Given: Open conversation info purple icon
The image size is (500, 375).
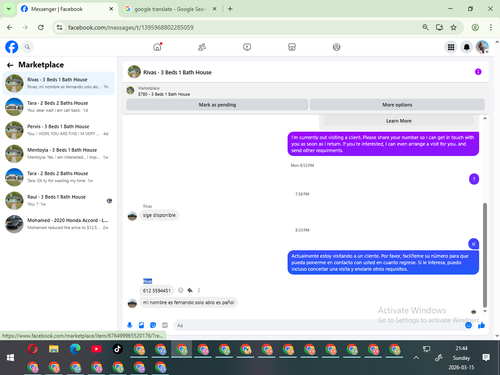Looking at the screenshot, I should (x=478, y=72).
